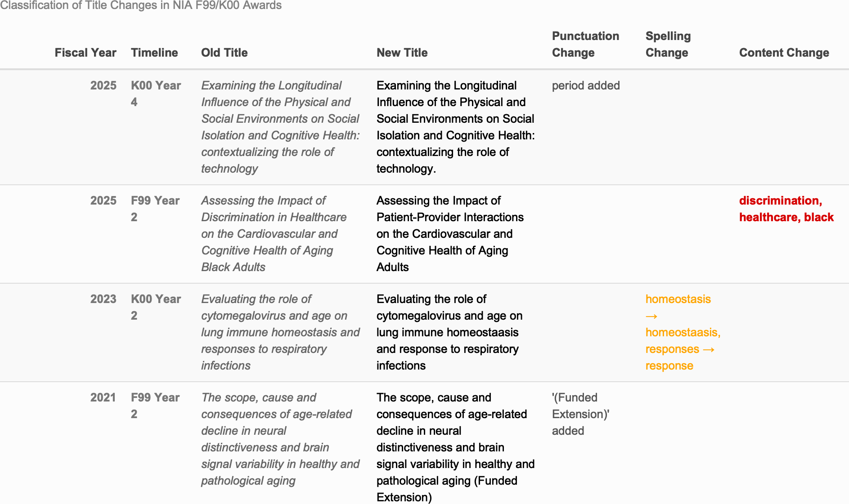The width and height of the screenshot is (849, 504).
Task: Select the italic old title about cytomegalovirus
Action: [280, 332]
